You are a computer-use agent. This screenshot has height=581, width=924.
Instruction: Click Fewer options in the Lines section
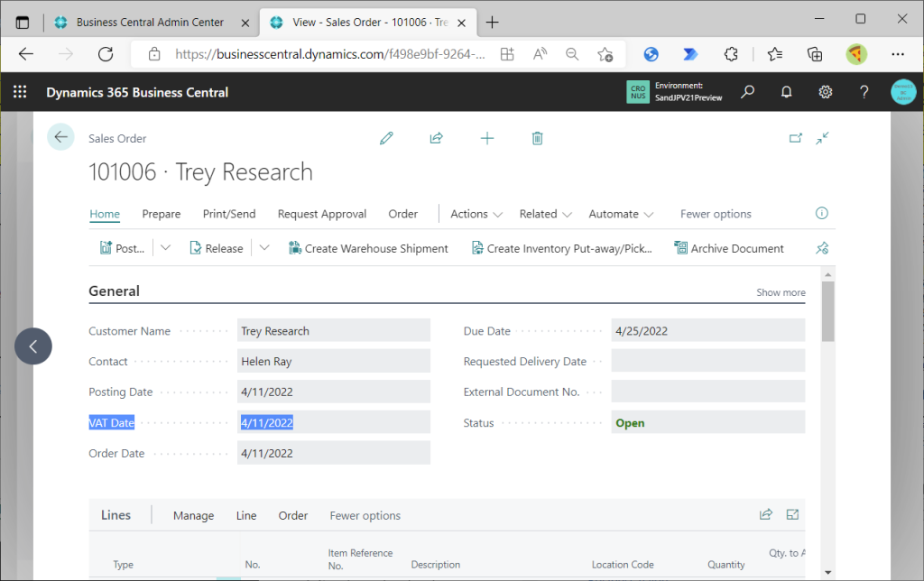365,516
